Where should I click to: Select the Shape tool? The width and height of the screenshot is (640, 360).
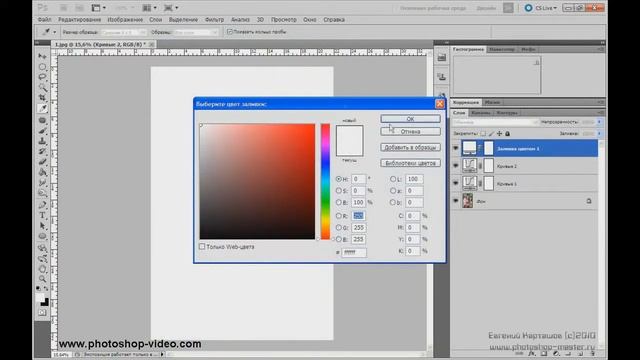click(x=42, y=237)
